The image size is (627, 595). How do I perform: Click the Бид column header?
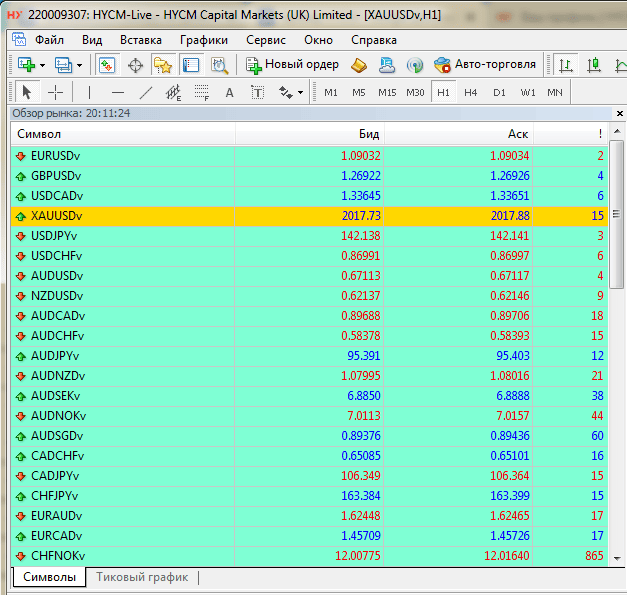coord(310,134)
